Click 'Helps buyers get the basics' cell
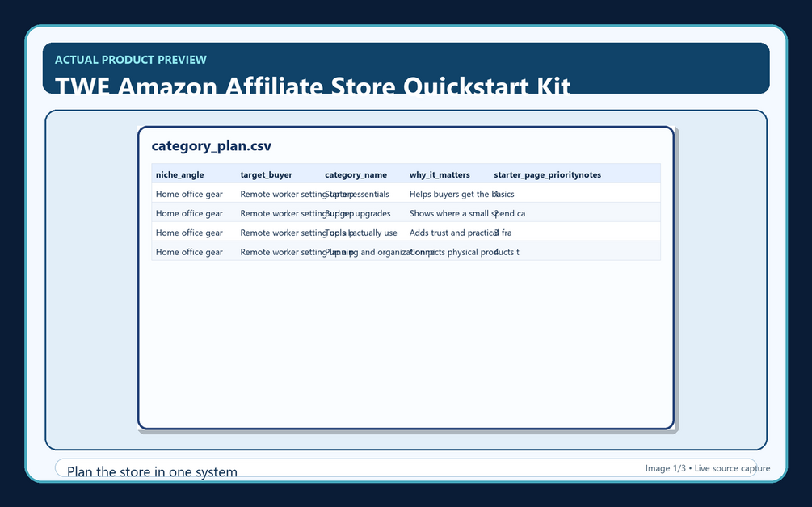 click(x=462, y=194)
